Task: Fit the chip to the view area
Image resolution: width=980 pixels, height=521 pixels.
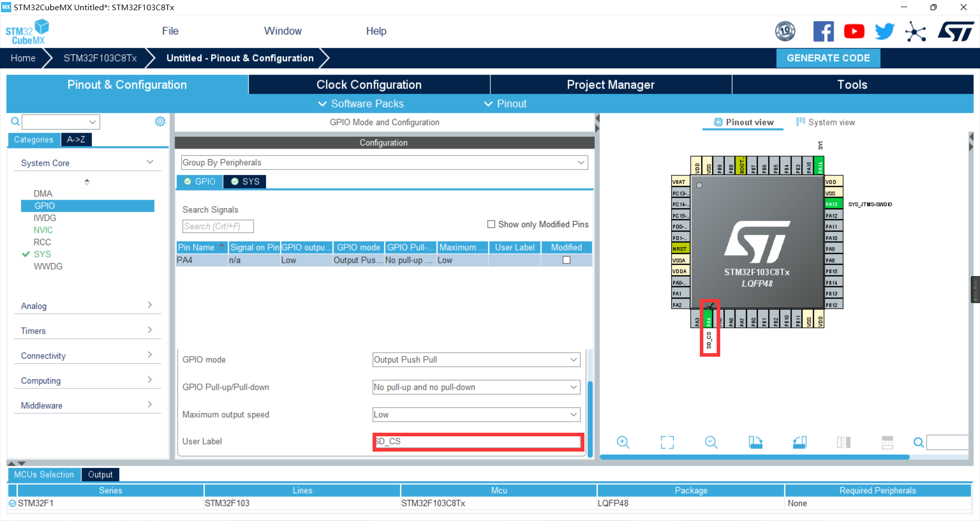Action: 667,442
